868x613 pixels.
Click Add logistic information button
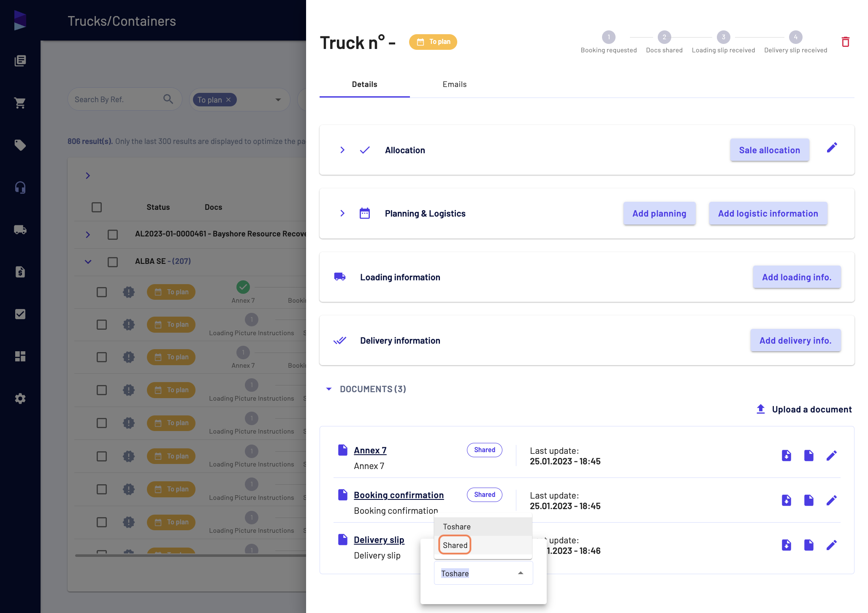pos(768,213)
